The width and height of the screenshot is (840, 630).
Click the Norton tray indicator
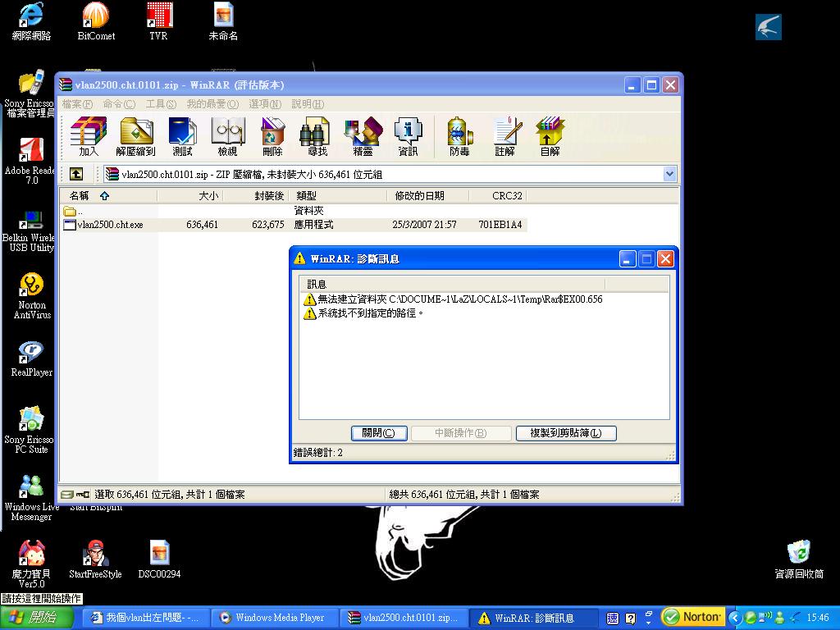coord(692,617)
